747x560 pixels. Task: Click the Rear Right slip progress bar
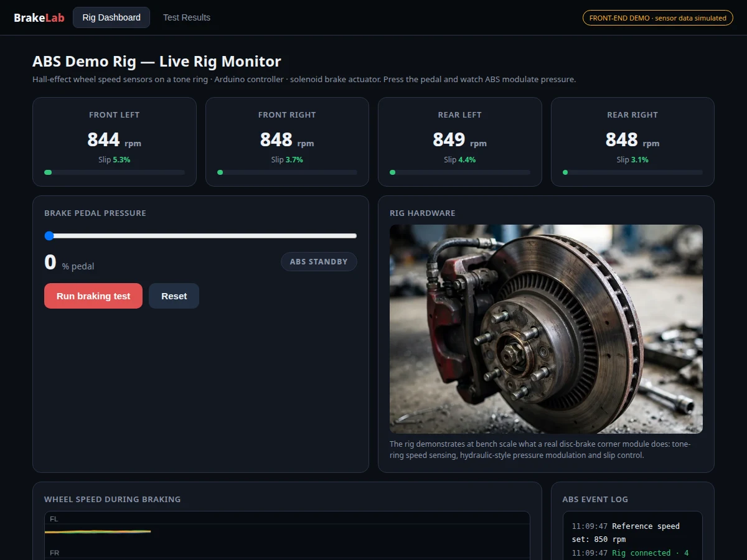point(632,172)
